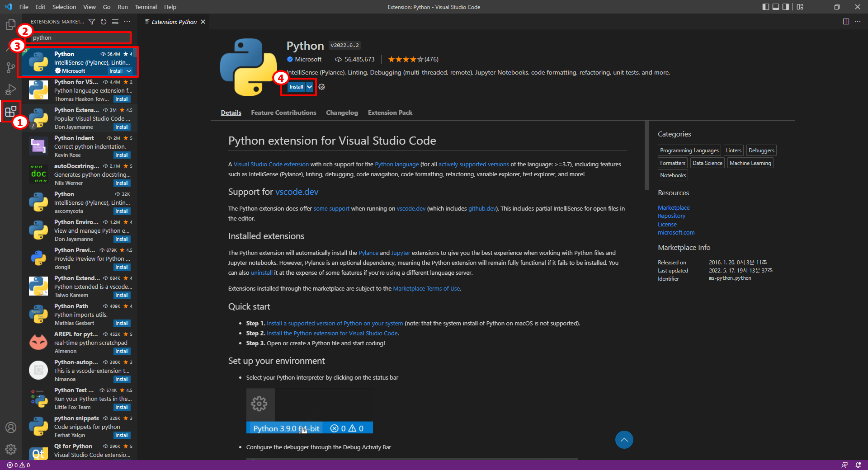868x470 pixels.
Task: Click the star rating (476)
Action: coord(413,59)
